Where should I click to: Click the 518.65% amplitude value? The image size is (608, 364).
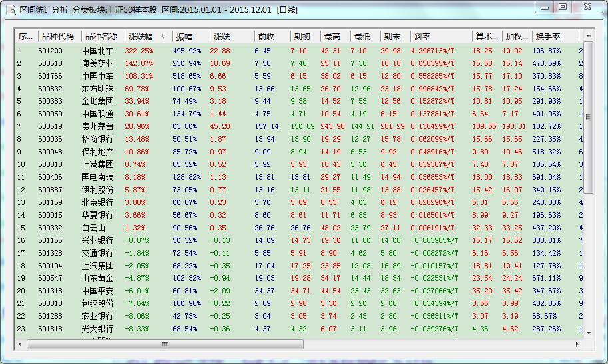[x=187, y=76]
